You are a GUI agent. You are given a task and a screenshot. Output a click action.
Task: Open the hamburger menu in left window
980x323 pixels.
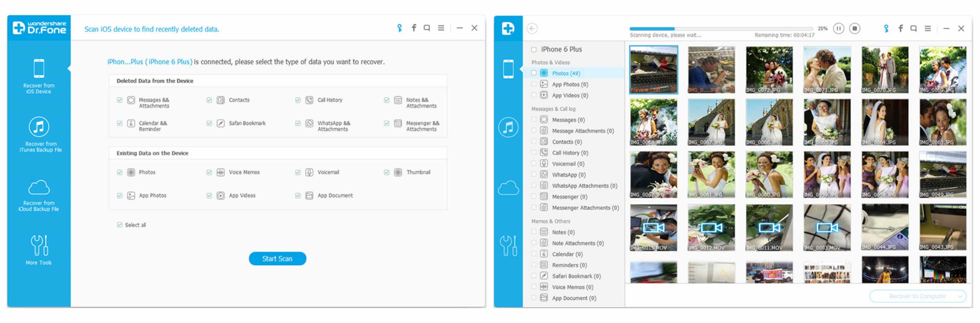coord(441,28)
